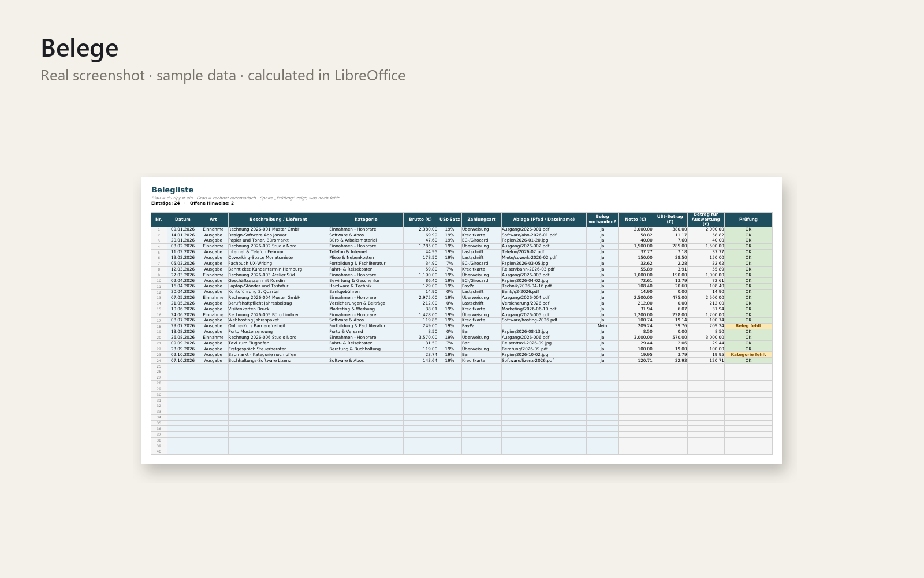Image resolution: width=924 pixels, height=578 pixels.
Task: Select category cell "Hardware & Technik"
Action: pyautogui.click(x=366, y=286)
